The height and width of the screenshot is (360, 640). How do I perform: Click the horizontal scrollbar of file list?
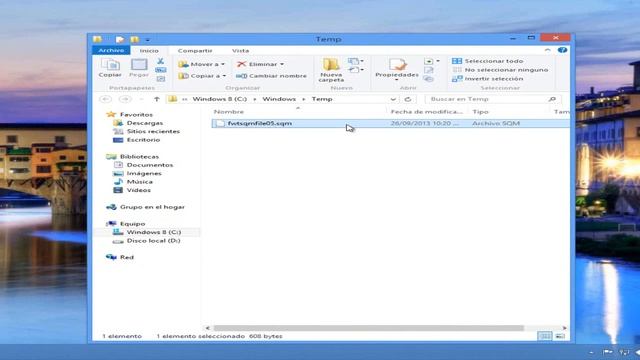coord(368,328)
